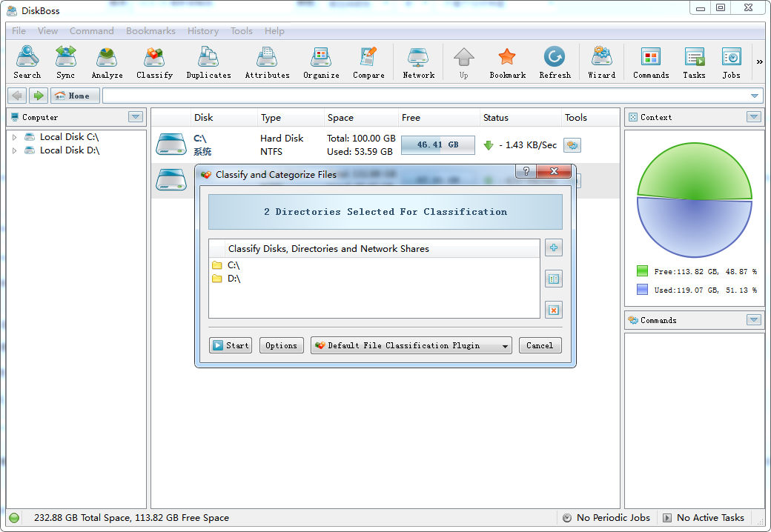Screen dimensions: 771x532
Task: Select Local Disk D:\ in tree
Action: (69, 150)
